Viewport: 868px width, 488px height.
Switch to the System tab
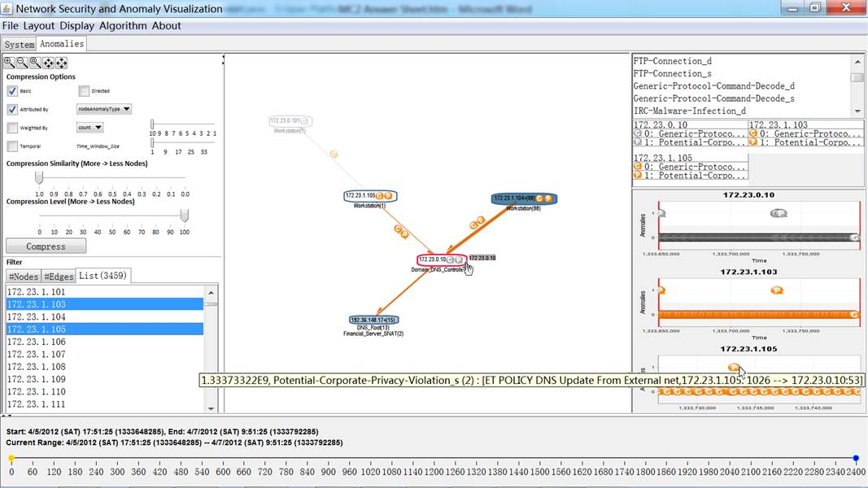point(19,44)
